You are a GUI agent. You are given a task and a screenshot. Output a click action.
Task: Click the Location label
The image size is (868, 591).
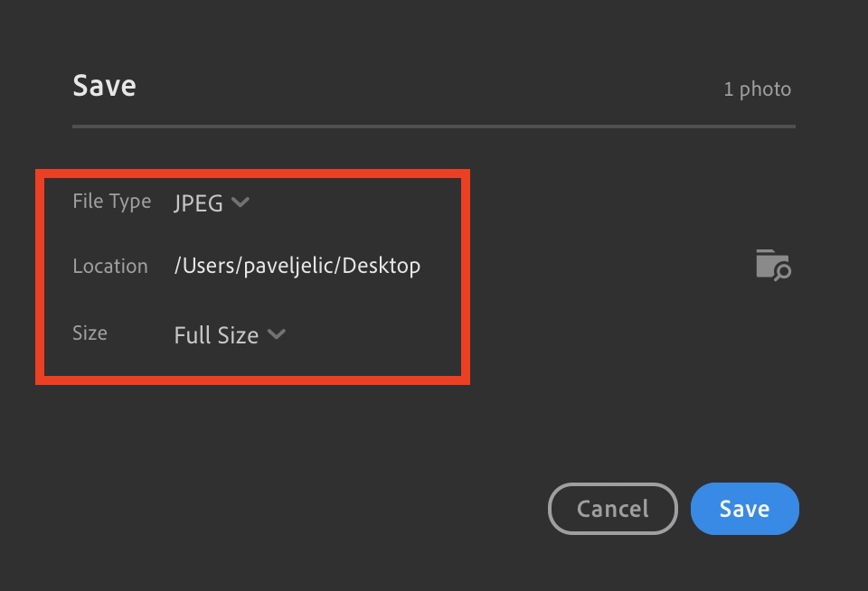click(x=109, y=267)
